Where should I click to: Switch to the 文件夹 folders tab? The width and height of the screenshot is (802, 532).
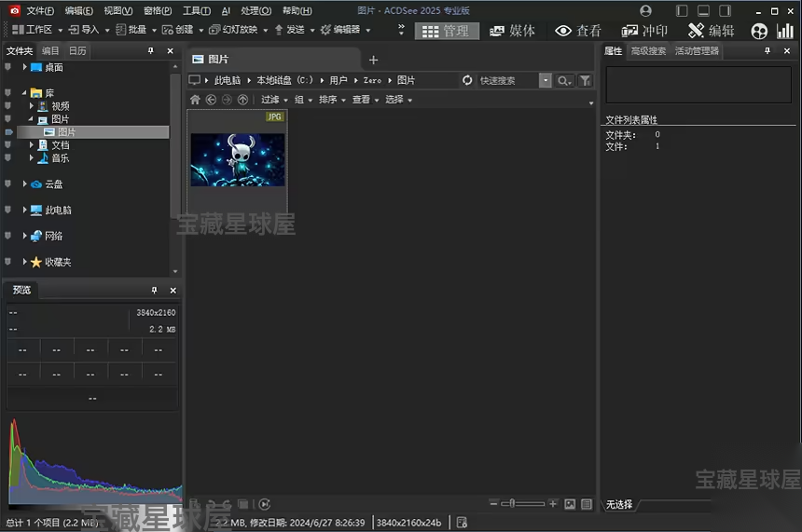click(20, 50)
